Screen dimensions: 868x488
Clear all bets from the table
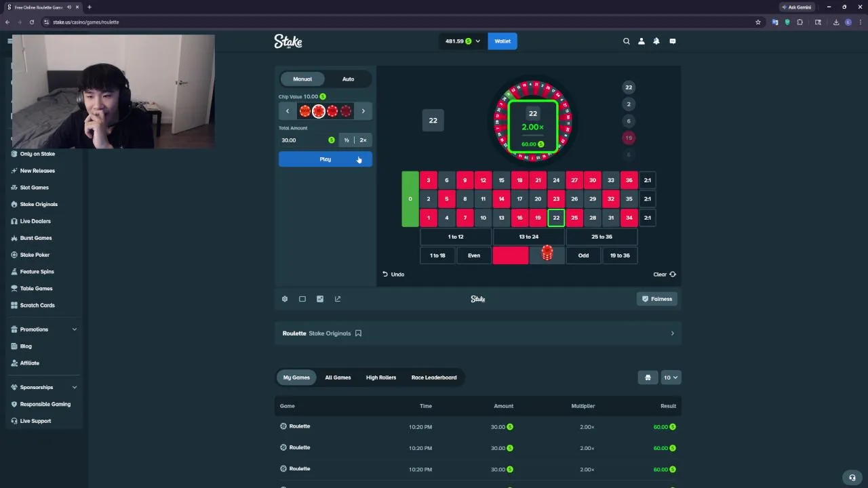(665, 274)
